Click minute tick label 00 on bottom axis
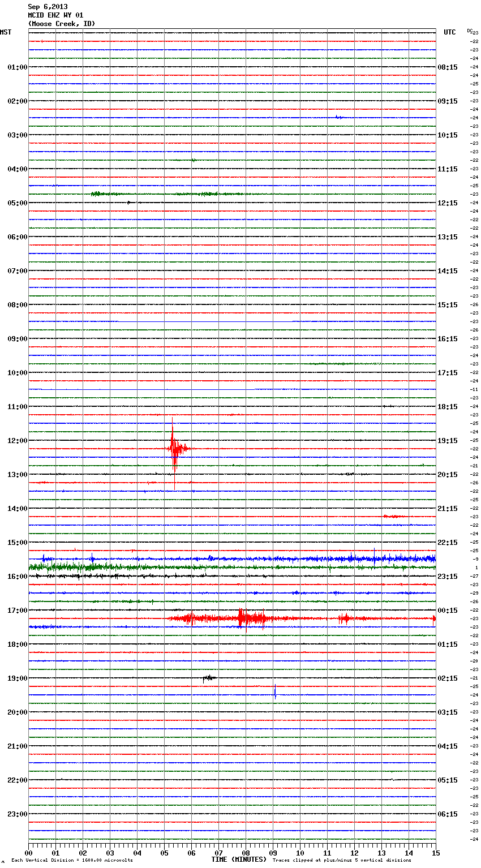 click(x=28, y=853)
